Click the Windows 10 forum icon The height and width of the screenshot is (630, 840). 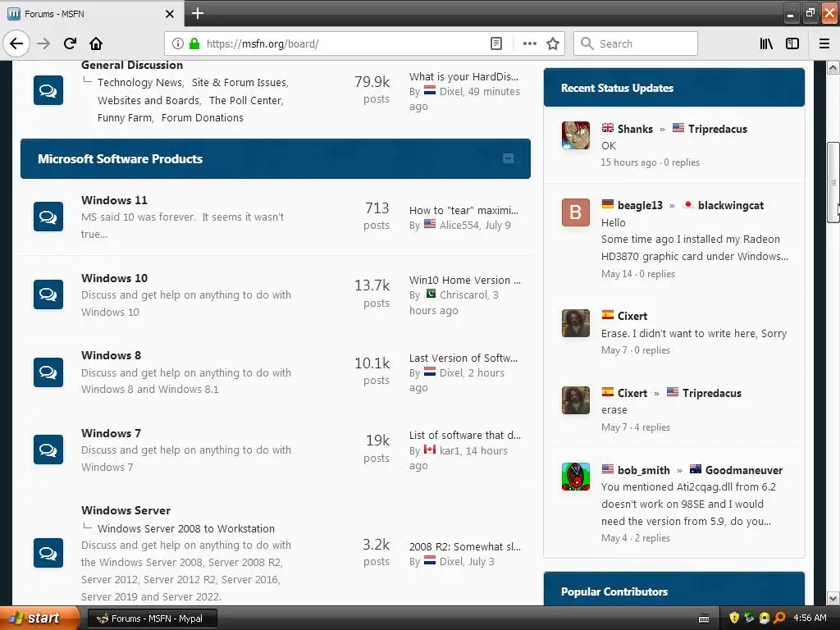point(48,294)
